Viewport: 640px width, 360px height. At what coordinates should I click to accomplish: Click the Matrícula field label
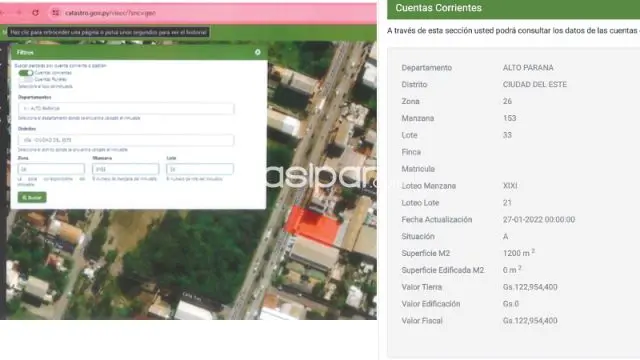coord(418,169)
